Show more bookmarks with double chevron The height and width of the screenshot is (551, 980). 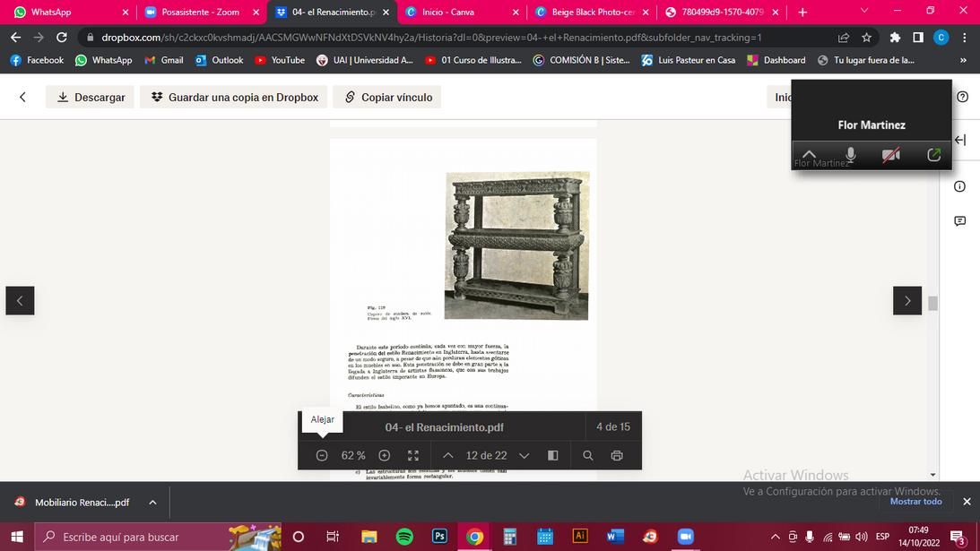coord(963,60)
